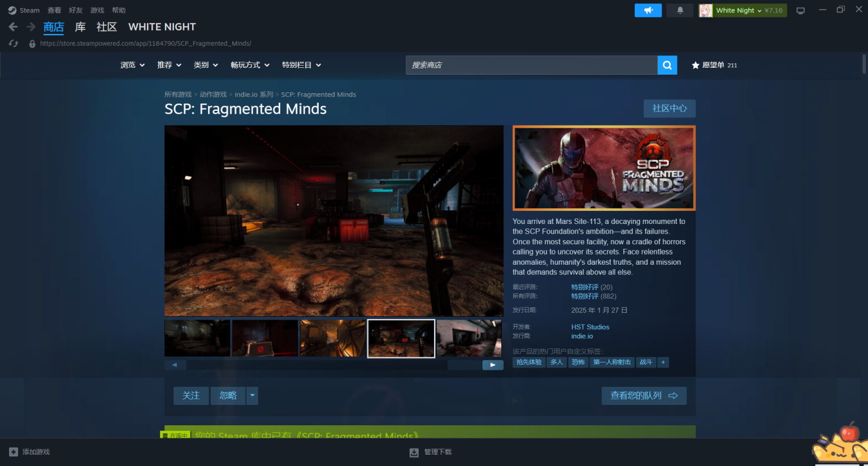Open the HST Studios developer link
The image size is (868, 466).
click(x=590, y=327)
